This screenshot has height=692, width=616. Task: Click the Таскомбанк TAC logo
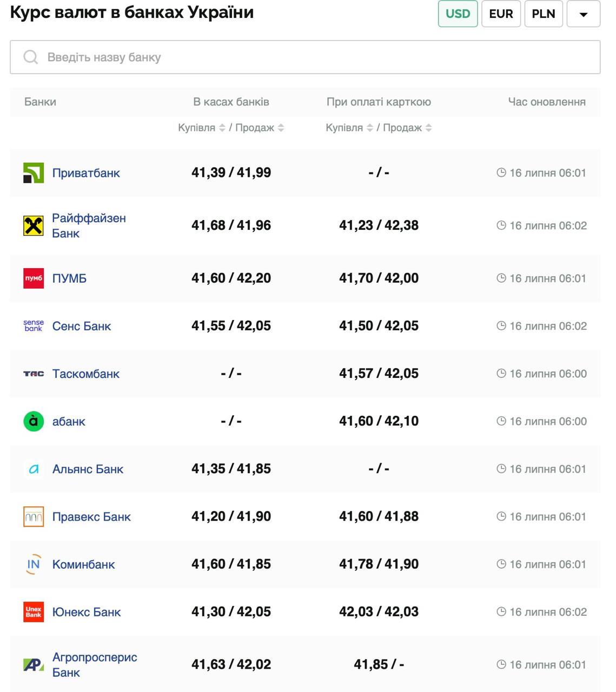pos(33,374)
